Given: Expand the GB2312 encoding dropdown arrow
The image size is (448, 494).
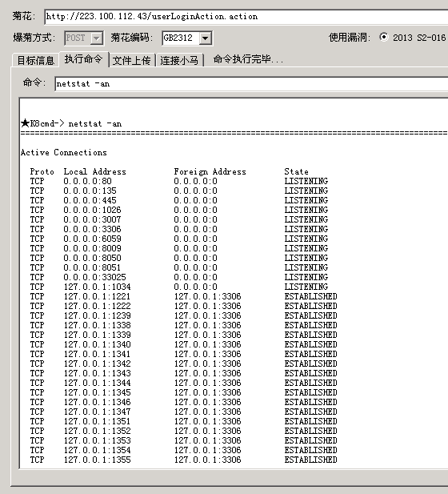Looking at the screenshot, I should coord(205,38).
